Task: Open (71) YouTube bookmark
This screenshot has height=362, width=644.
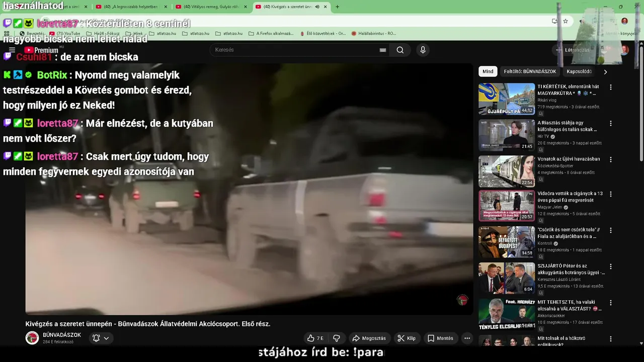Action: [x=65, y=34]
